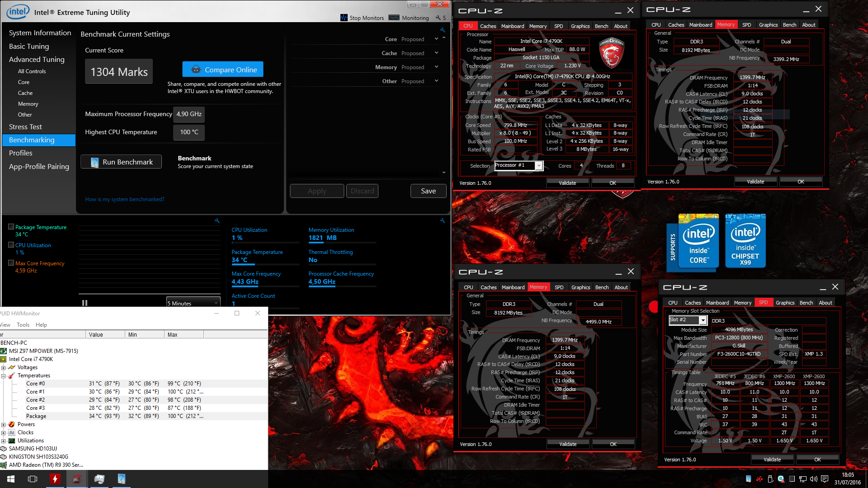Expand the Powers node in HWMonitor
This screenshot has width=868, height=488.
(3, 425)
